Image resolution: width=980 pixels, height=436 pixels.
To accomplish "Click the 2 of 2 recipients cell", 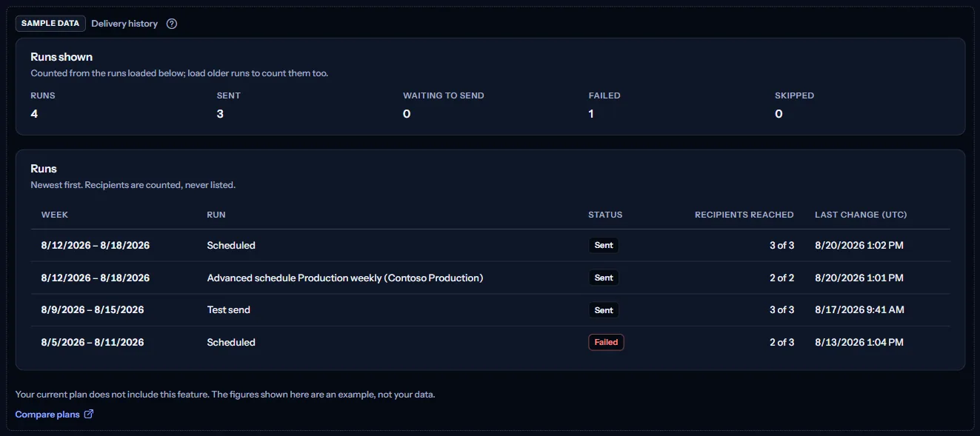I will 781,278.
